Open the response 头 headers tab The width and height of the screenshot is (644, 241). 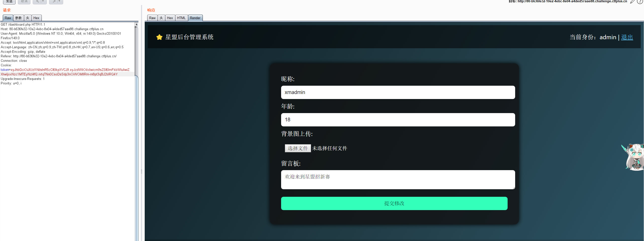(161, 18)
